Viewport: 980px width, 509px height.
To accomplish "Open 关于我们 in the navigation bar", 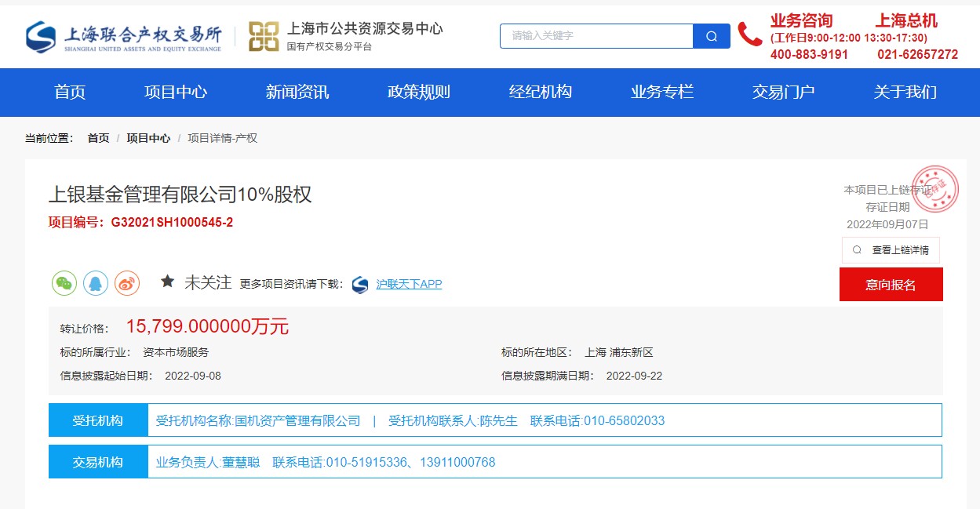I will (905, 92).
